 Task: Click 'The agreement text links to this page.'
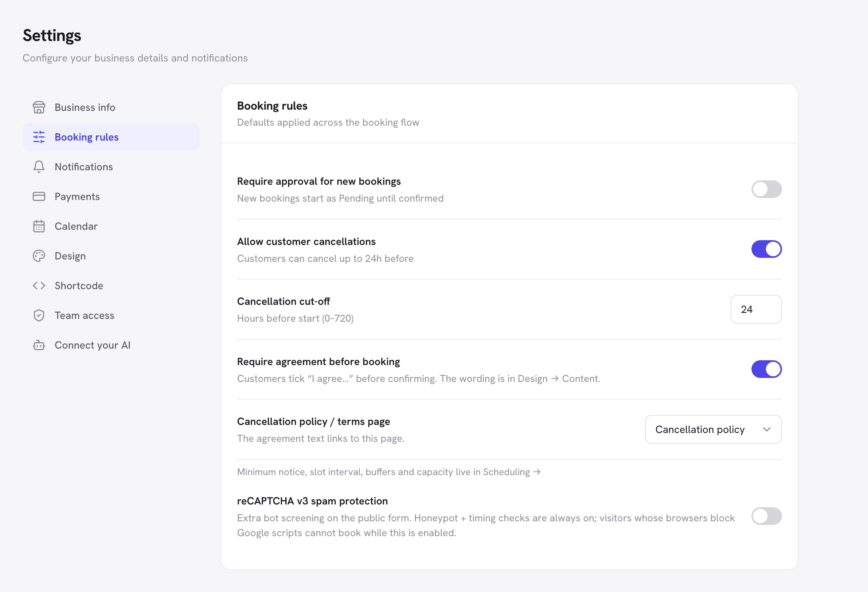click(321, 439)
